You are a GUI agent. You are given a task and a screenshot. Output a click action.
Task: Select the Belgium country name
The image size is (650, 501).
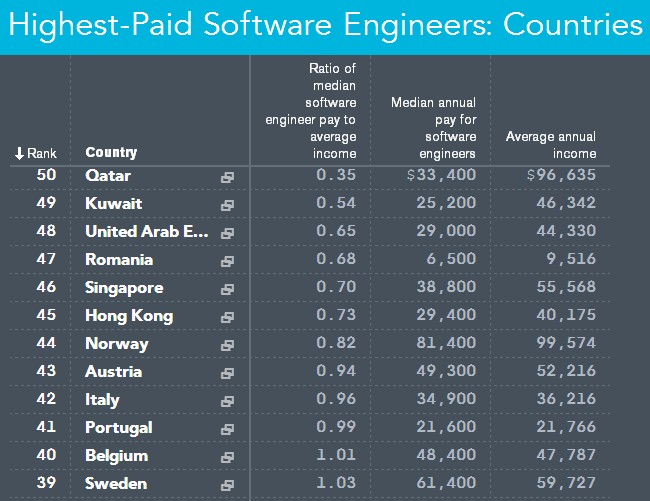point(117,456)
